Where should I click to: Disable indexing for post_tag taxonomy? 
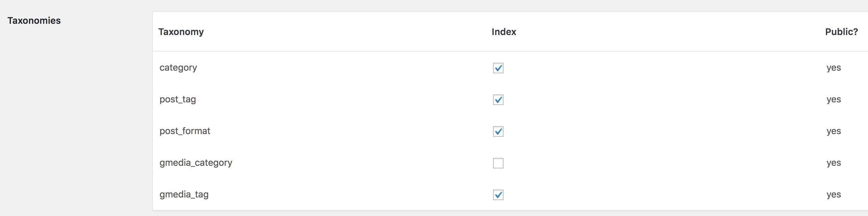click(x=498, y=99)
